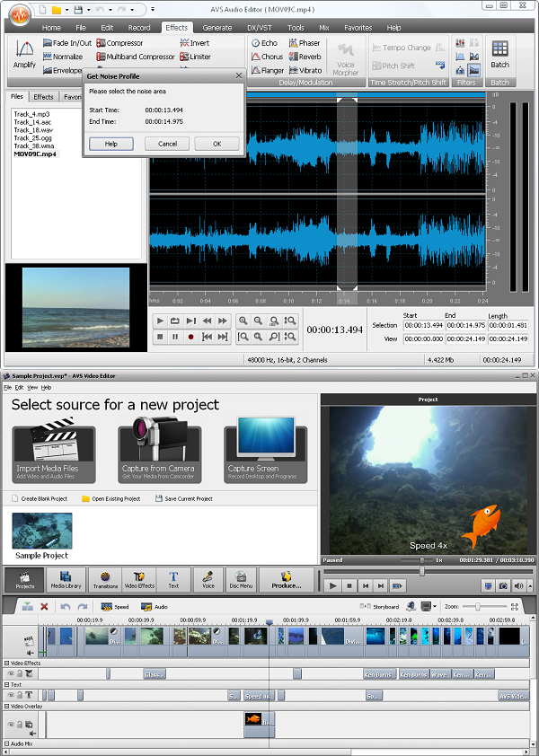Toggle visibility eye of Video Overlay track
Screen dimensions: 539x756
[11, 725]
